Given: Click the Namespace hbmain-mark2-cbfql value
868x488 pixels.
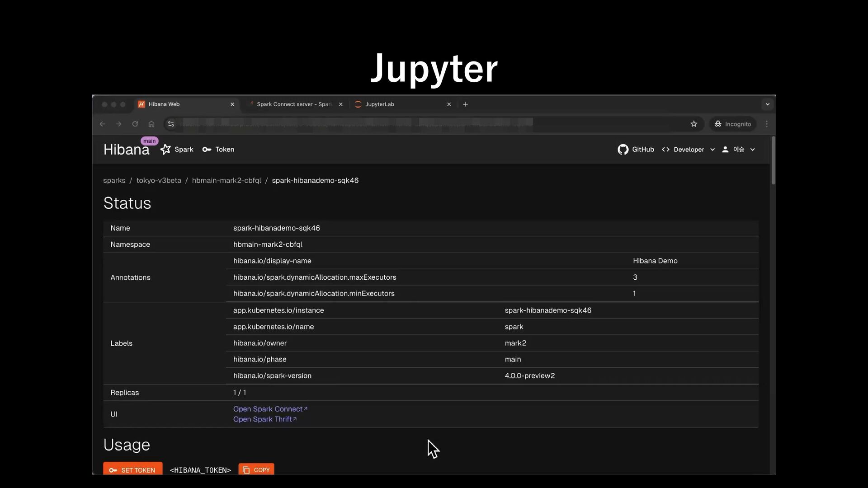Looking at the screenshot, I should tap(268, 244).
